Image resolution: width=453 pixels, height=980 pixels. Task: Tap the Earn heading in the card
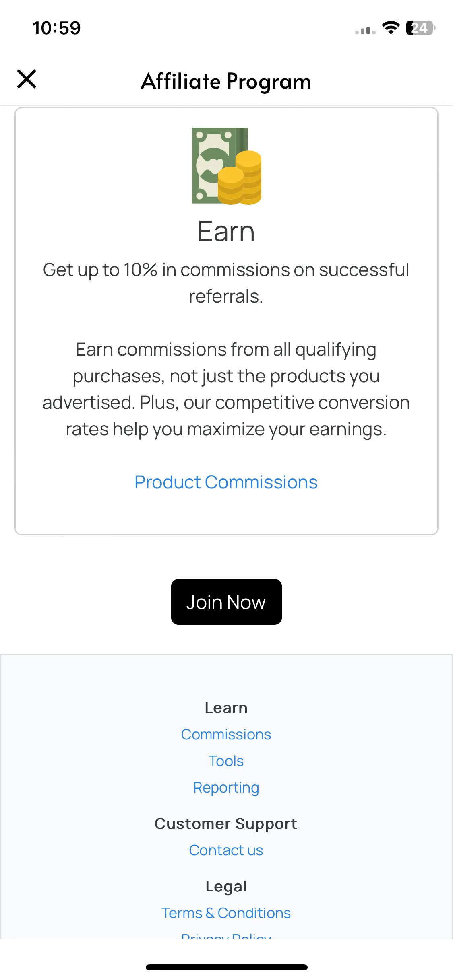pyautogui.click(x=226, y=232)
